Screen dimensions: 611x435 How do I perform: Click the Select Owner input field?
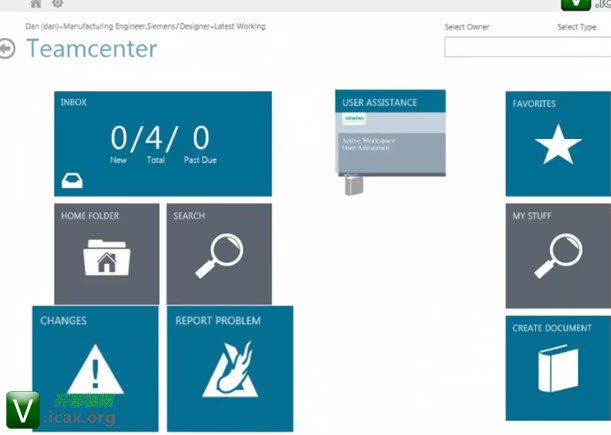[528, 47]
